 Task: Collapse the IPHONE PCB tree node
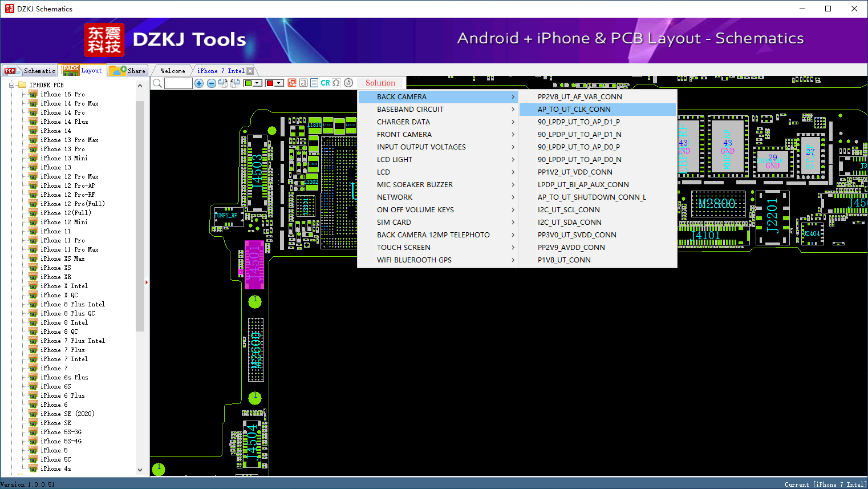pyautogui.click(x=11, y=85)
